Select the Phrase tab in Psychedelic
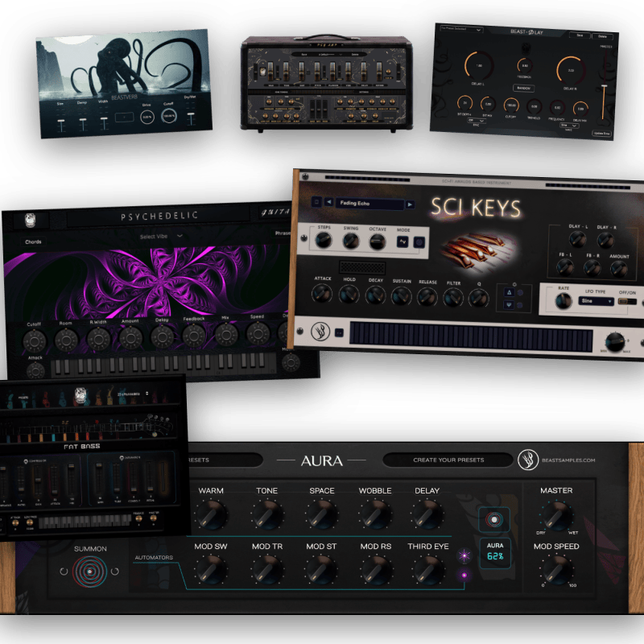 click(x=283, y=233)
